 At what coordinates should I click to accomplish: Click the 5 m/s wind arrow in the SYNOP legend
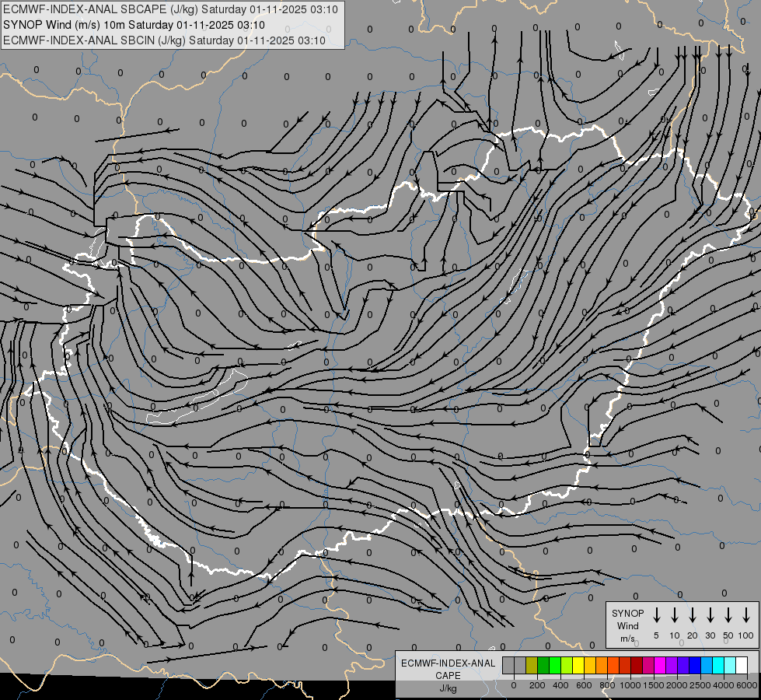click(656, 614)
